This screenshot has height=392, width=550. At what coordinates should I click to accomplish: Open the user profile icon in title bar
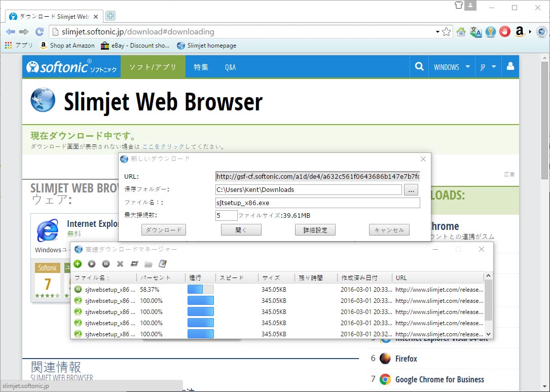pyautogui.click(x=470, y=5)
